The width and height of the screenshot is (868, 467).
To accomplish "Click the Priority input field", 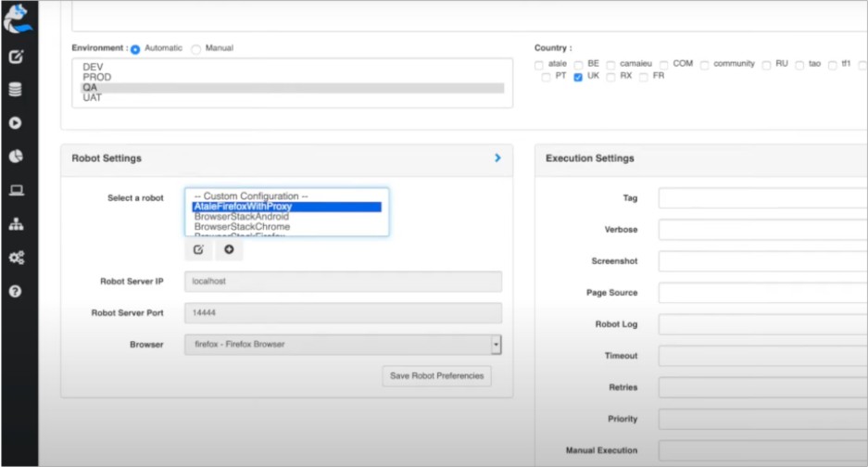I will 762,419.
